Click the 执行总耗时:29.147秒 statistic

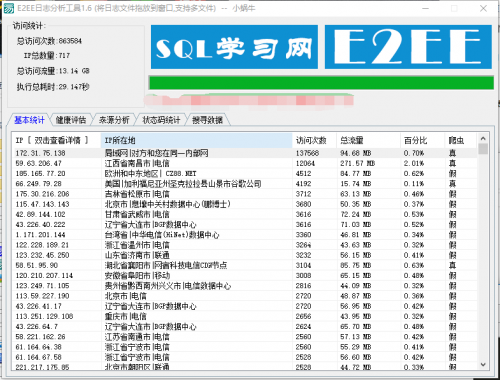pyautogui.click(x=53, y=87)
